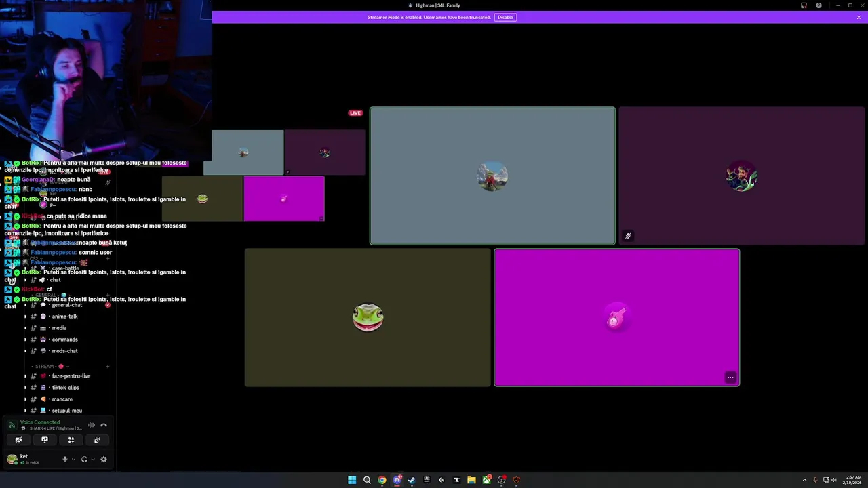Open microphone input options chevron
This screenshot has height=488, width=868.
click(73, 460)
